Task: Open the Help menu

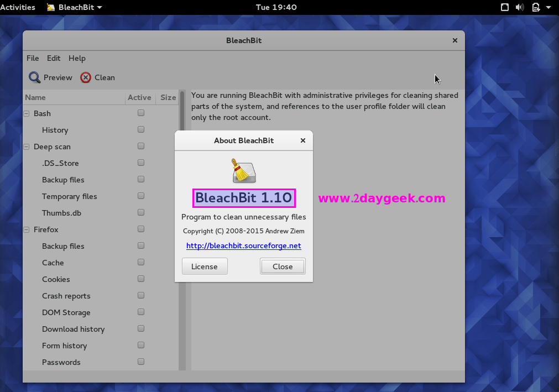Action: (77, 58)
